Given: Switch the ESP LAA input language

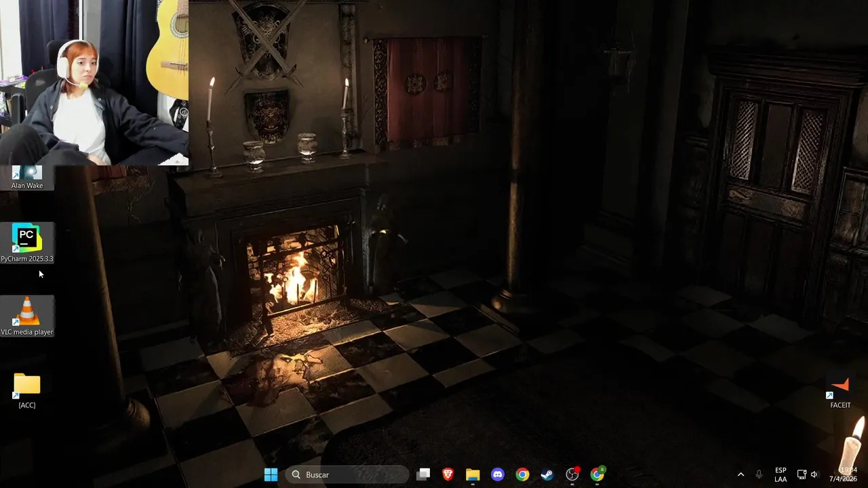Looking at the screenshot, I should (x=781, y=474).
